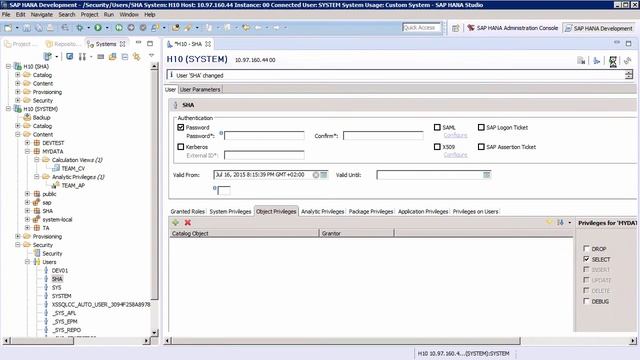640x360 pixels.
Task: Close the H10 - SHA editor tab
Action: [208, 44]
